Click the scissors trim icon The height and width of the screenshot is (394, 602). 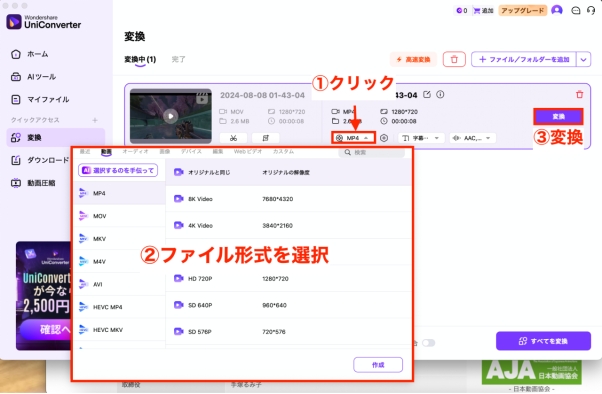coord(233,138)
